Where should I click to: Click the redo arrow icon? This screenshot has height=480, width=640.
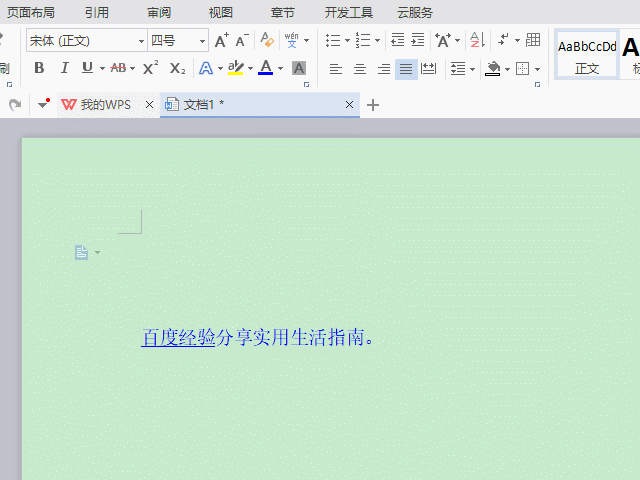pos(15,105)
